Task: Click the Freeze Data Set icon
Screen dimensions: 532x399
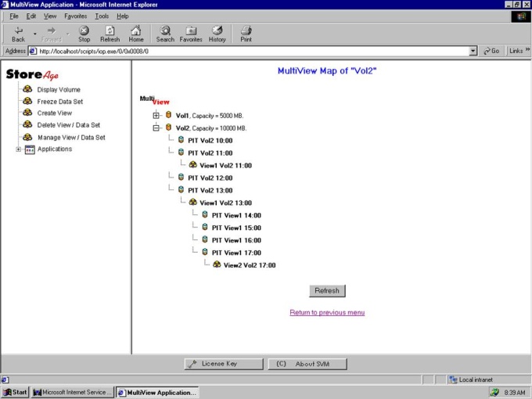Action: 27,101
